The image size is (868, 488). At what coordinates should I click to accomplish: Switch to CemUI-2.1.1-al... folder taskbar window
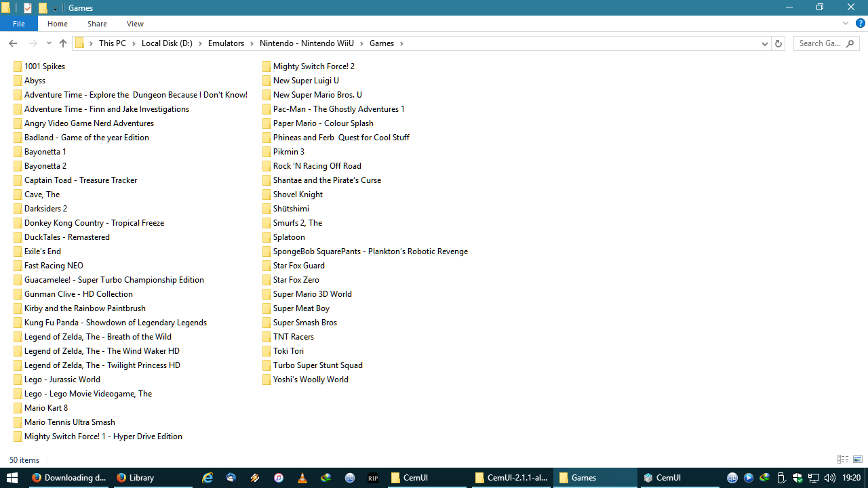[511, 478]
